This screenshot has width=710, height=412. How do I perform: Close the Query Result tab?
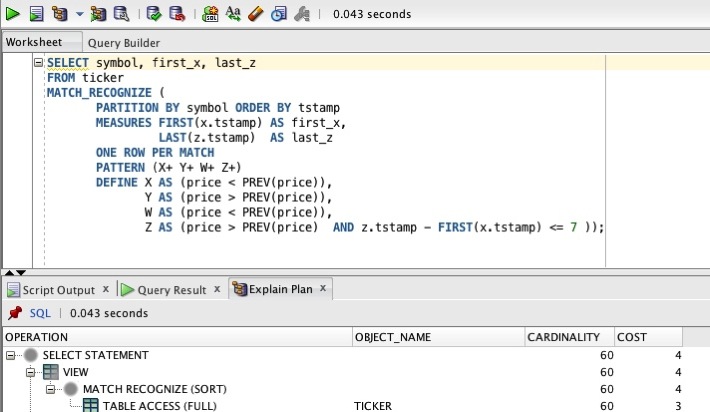(x=217, y=289)
